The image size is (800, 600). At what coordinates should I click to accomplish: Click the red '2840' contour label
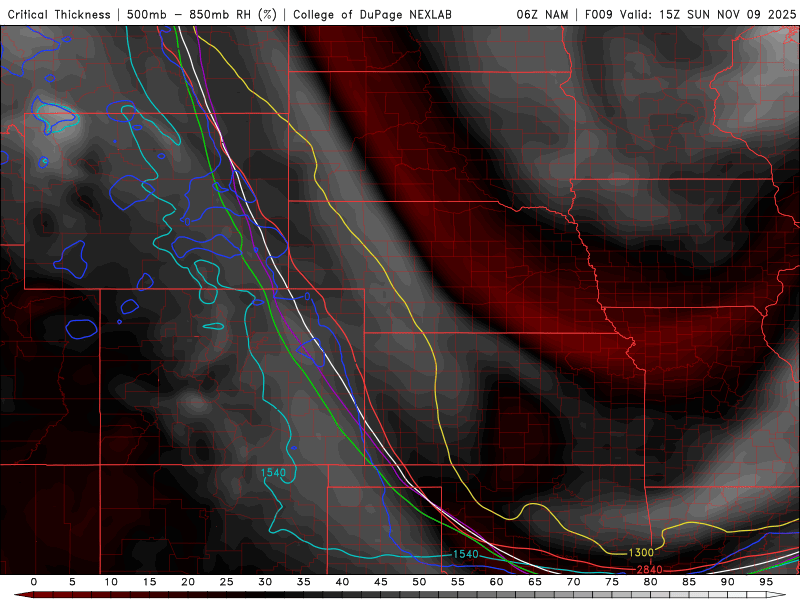pyautogui.click(x=649, y=569)
